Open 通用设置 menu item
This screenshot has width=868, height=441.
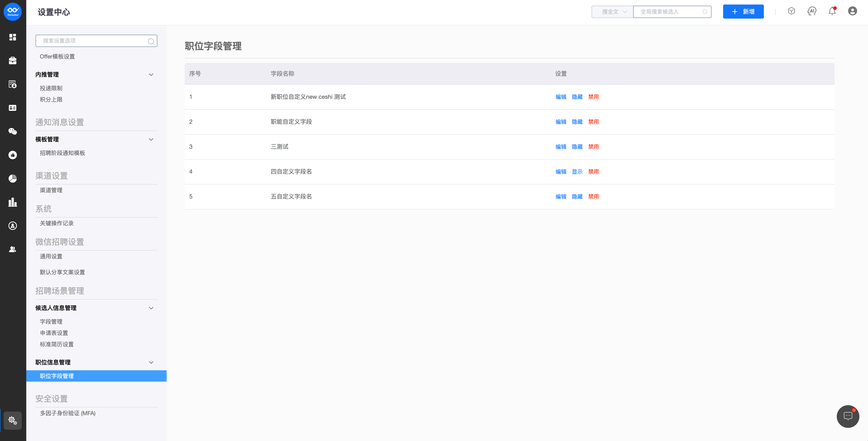(x=51, y=257)
